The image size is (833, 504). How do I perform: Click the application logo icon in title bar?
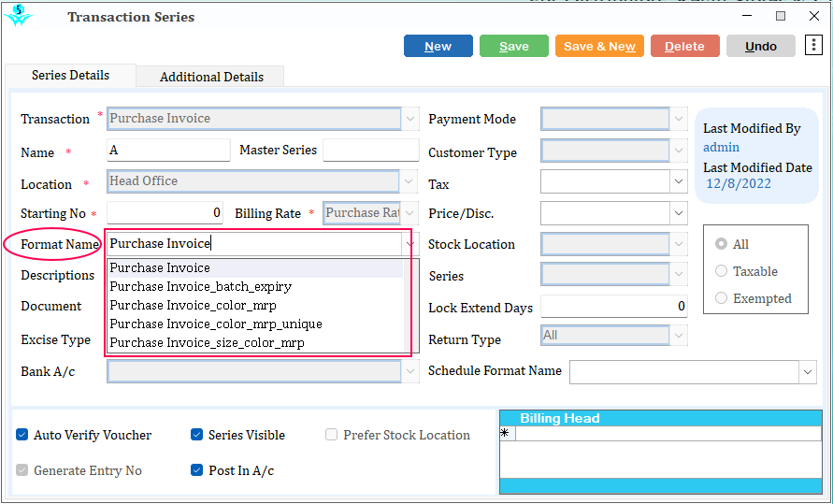click(18, 15)
